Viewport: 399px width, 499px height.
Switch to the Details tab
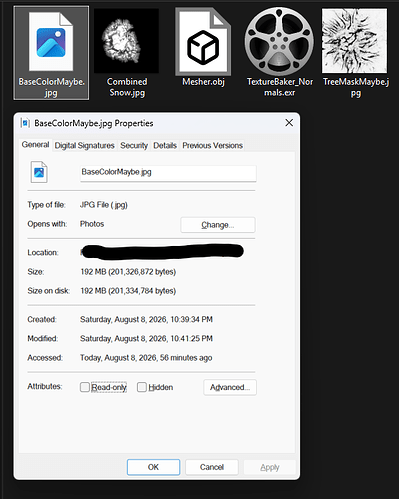pos(165,145)
